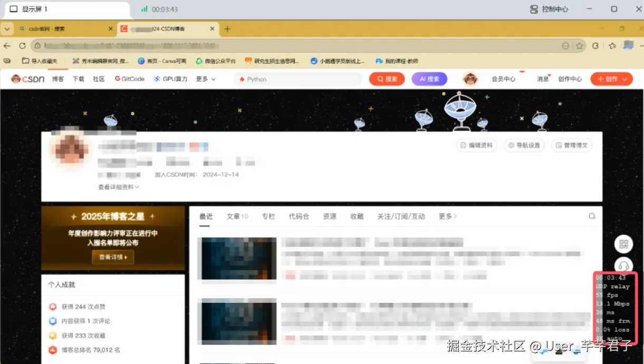The height and width of the screenshot is (364, 644).
Task: Open the 研究生招生信息网 bookmark
Action: click(272, 61)
